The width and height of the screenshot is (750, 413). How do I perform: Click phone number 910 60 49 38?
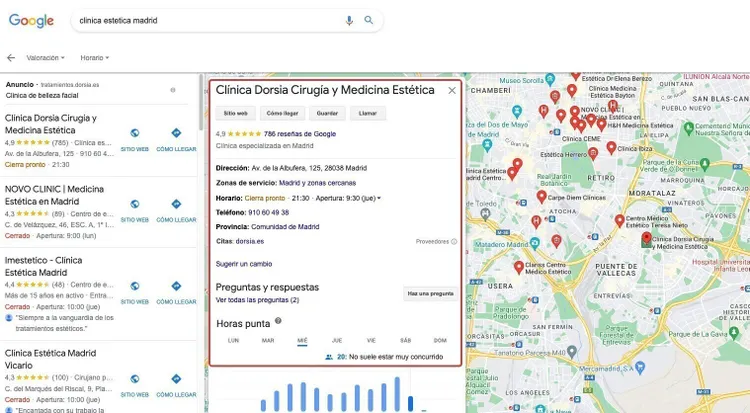(268, 212)
